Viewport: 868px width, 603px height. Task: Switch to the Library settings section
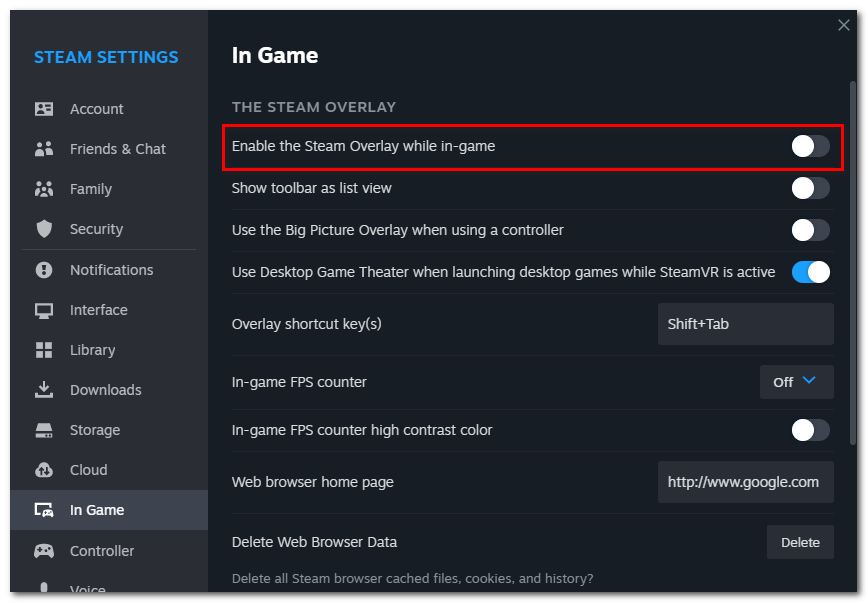[92, 350]
